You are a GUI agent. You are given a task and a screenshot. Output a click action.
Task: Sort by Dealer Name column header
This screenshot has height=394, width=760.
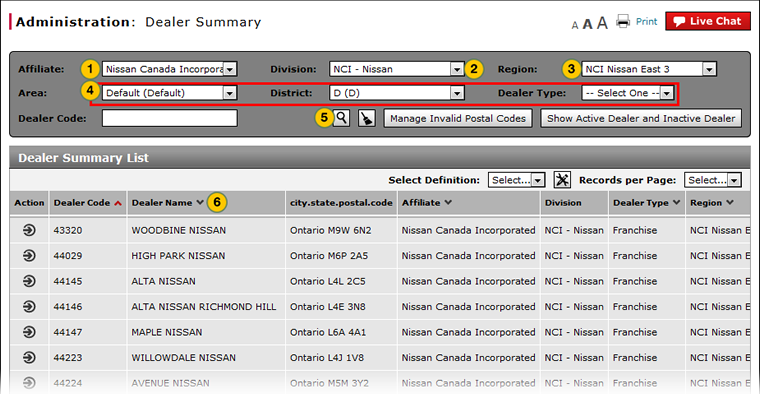pyautogui.click(x=167, y=203)
